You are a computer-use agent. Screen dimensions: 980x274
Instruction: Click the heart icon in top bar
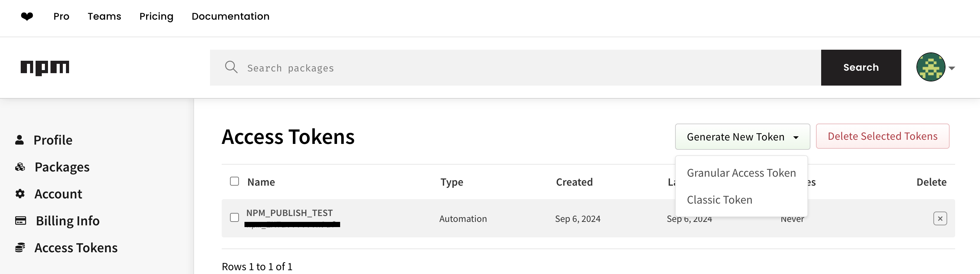tap(27, 16)
